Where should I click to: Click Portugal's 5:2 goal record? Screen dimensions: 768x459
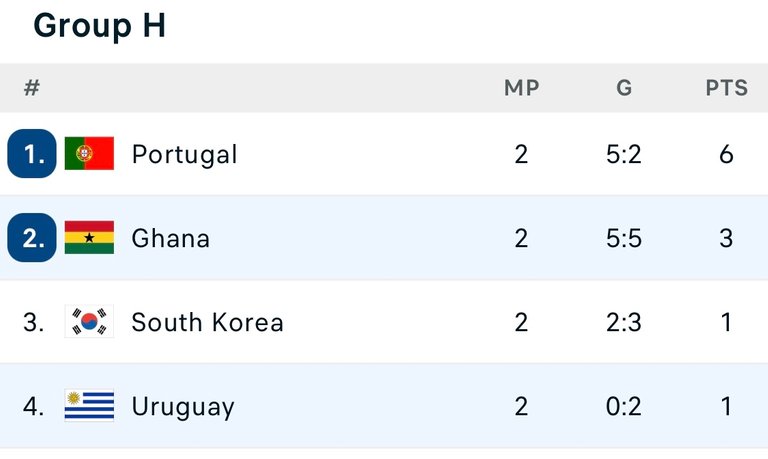[x=624, y=154]
